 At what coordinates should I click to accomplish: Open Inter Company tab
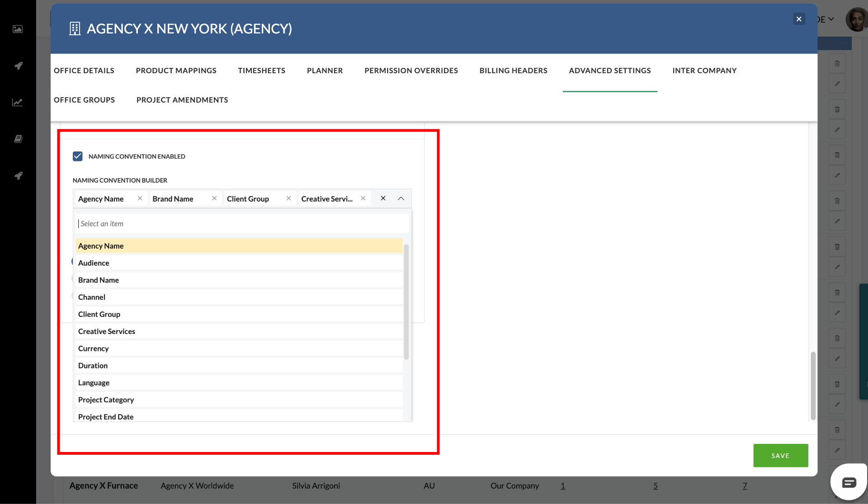click(705, 71)
